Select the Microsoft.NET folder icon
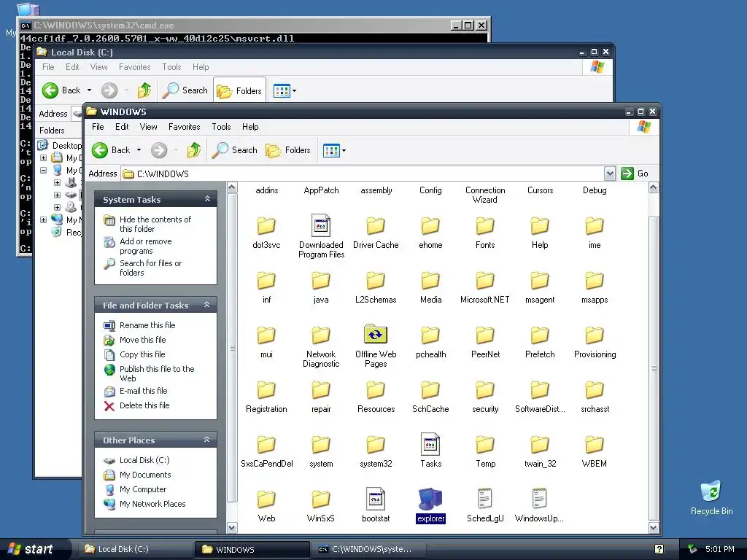 [485, 281]
